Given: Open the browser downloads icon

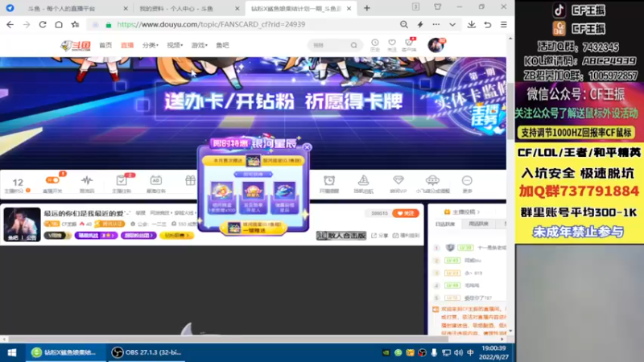Looking at the screenshot, I should (472, 25).
